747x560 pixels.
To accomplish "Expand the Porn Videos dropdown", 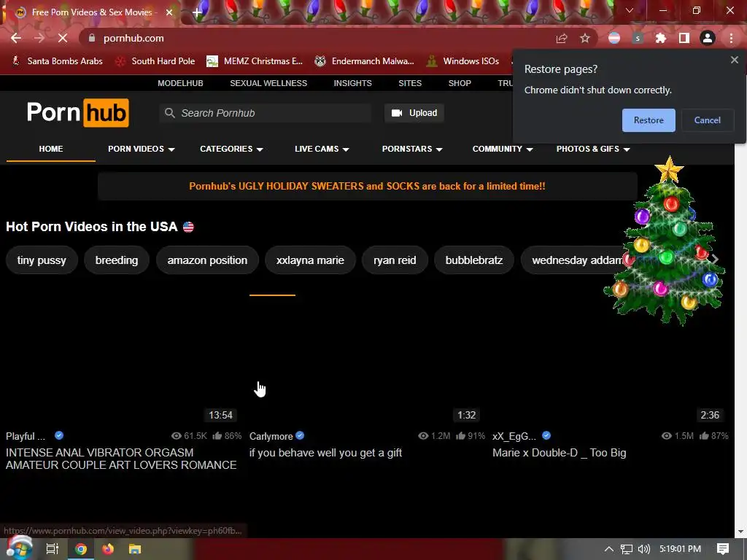I will point(142,149).
